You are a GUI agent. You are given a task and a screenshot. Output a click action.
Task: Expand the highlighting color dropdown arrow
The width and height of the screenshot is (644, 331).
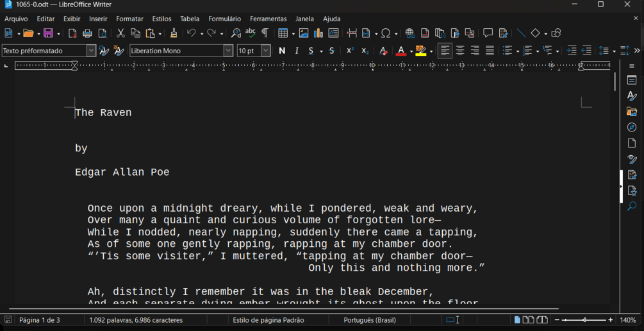pyautogui.click(x=431, y=51)
